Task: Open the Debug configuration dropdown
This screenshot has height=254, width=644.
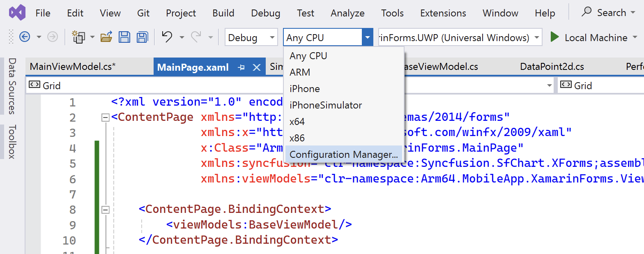Action: pyautogui.click(x=251, y=37)
